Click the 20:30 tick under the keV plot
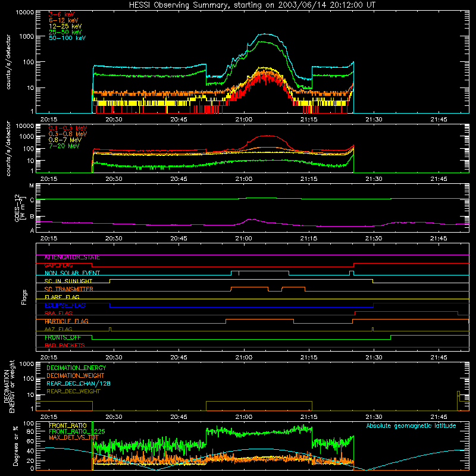 (114, 120)
